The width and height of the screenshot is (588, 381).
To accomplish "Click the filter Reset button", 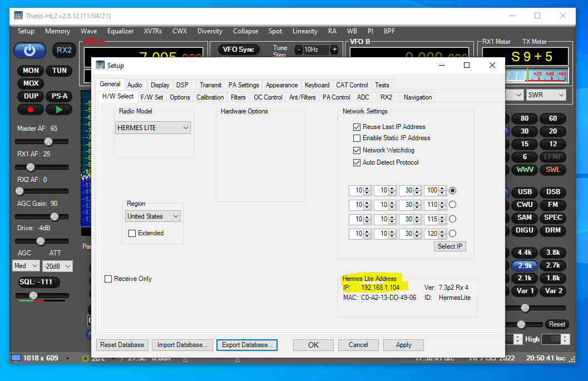I will click(557, 324).
